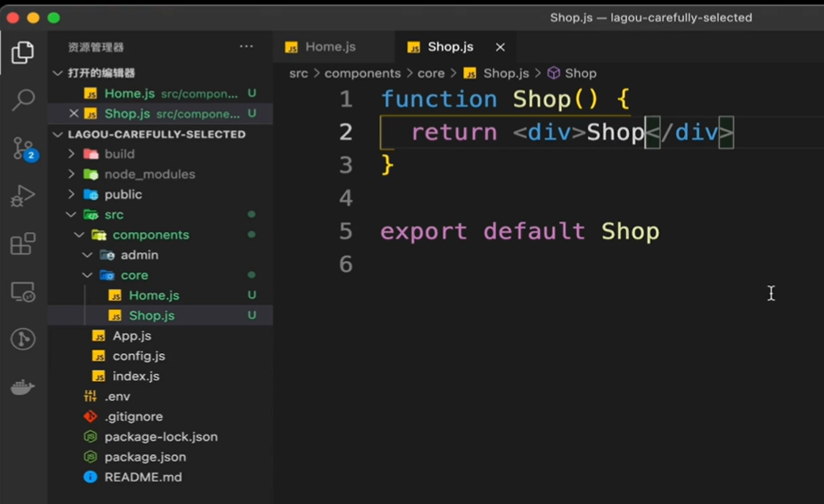Collapse the core folder
Image resolution: width=824 pixels, height=504 pixels.
pyautogui.click(x=88, y=275)
